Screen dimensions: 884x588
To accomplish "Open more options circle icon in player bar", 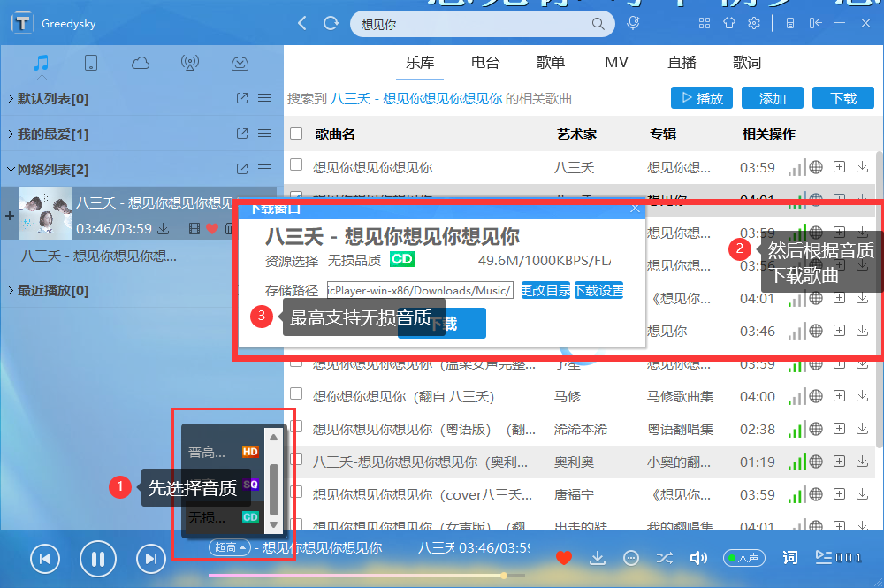I will [631, 558].
